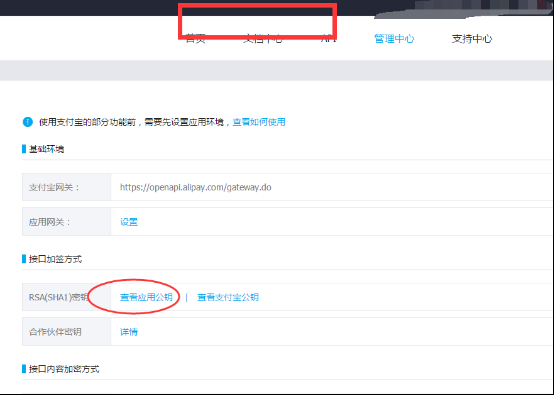Select the alipay gateway URL text
Image resolution: width=554 pixels, height=395 pixels.
pyautogui.click(x=196, y=187)
